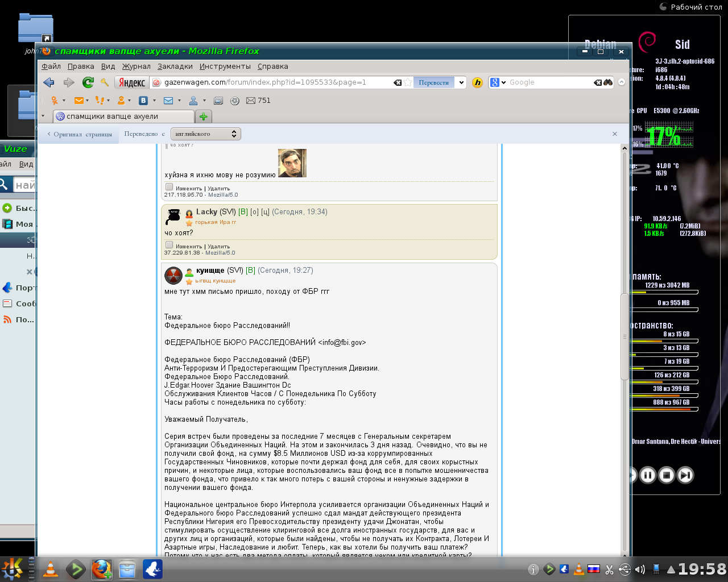Open the Odnoklassniki toolbar icon
The height and width of the screenshot is (582, 728).
(55, 101)
